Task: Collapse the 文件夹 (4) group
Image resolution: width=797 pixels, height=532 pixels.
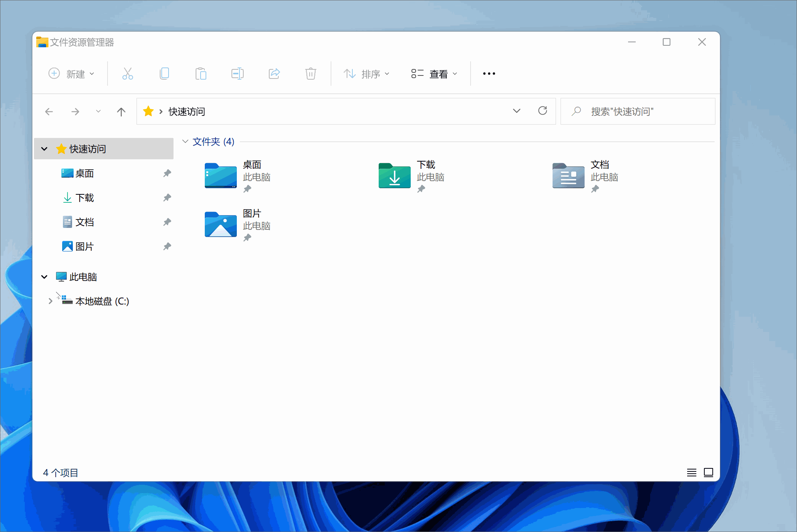Action: pyautogui.click(x=185, y=141)
